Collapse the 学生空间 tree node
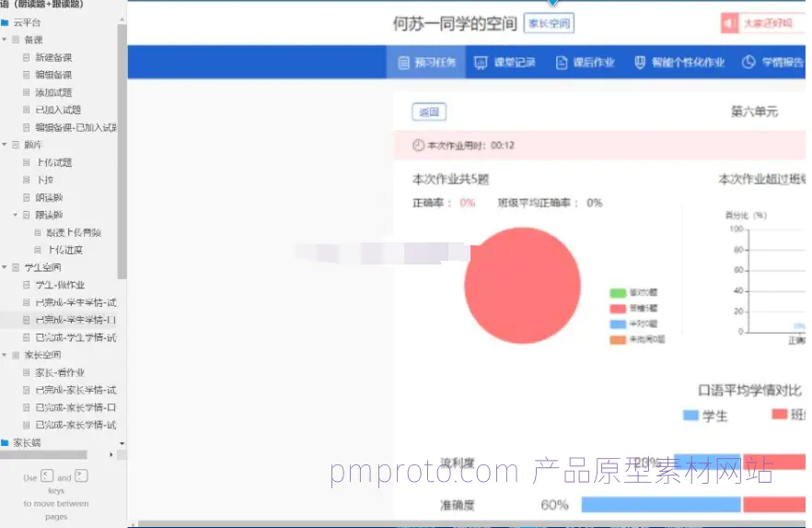Image resolution: width=812 pixels, height=528 pixels. click(x=4, y=267)
